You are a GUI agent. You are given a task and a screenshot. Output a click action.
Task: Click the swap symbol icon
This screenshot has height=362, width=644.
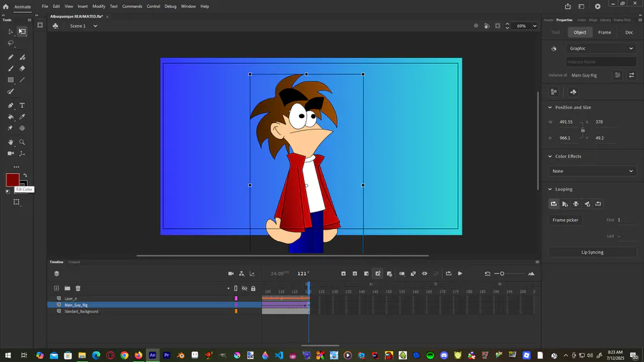tap(631, 75)
